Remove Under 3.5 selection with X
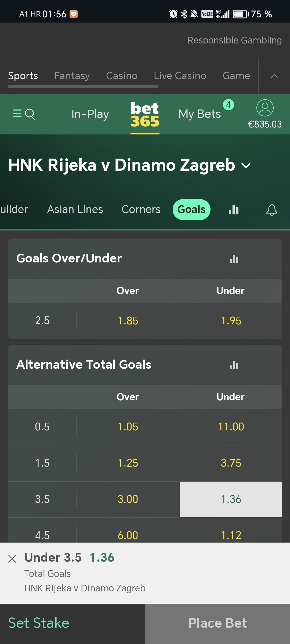This screenshot has width=290, height=644. pyautogui.click(x=12, y=559)
